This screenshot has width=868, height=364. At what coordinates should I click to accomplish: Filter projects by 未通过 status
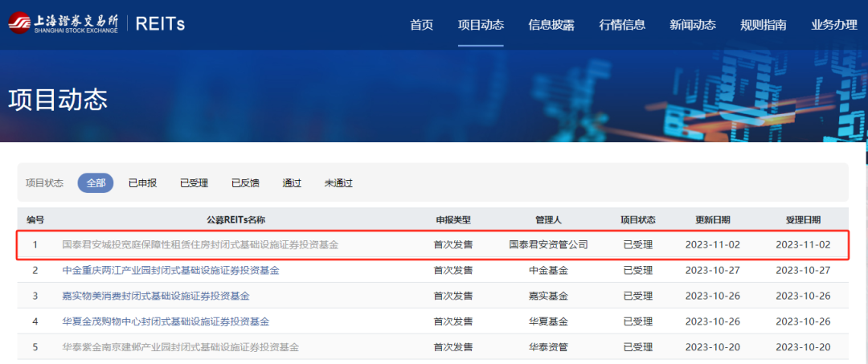339,183
